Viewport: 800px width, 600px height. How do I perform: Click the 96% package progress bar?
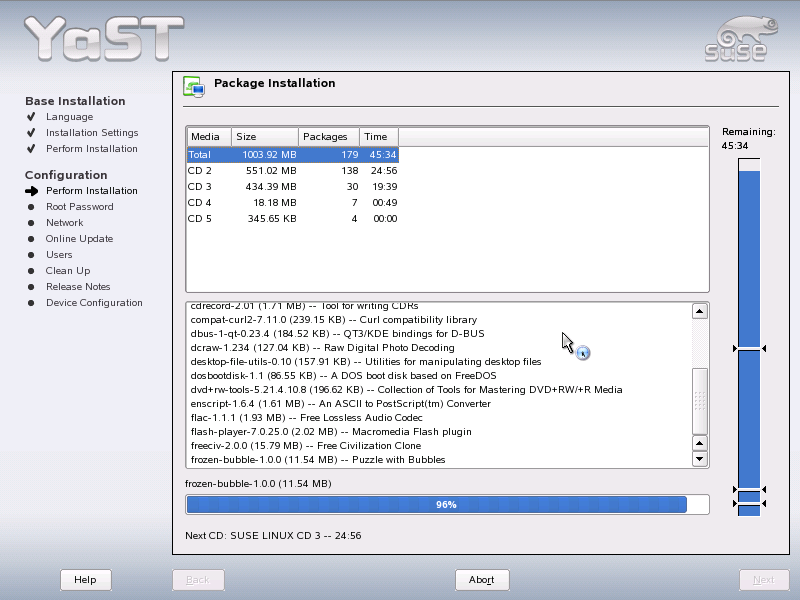447,505
